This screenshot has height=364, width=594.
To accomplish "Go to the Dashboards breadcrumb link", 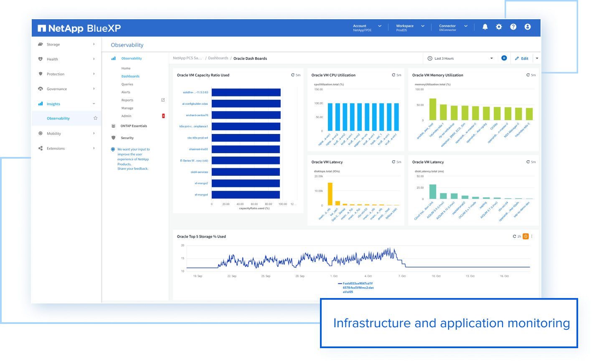I will tap(218, 58).
